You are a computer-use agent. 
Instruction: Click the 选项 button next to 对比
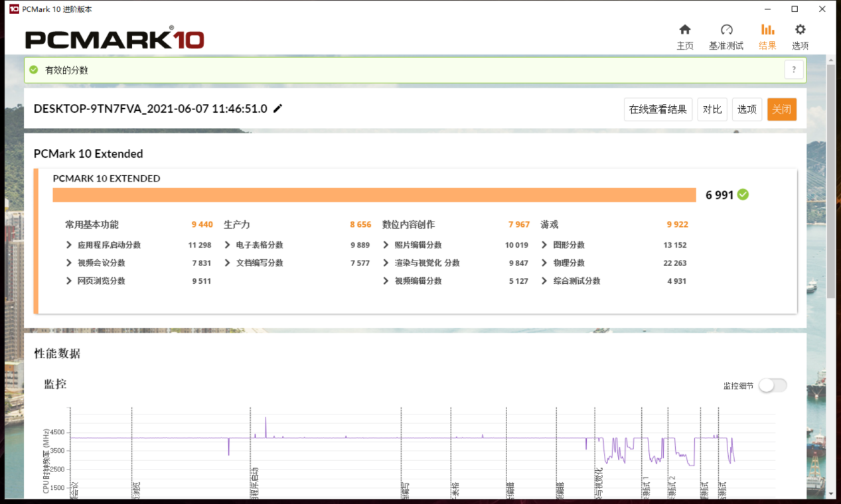(x=747, y=109)
